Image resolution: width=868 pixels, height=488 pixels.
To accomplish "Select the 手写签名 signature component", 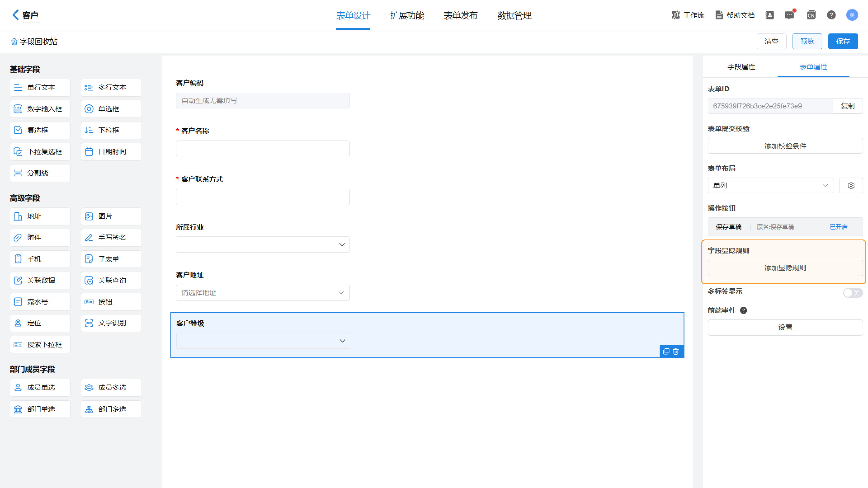I will 111,237.
